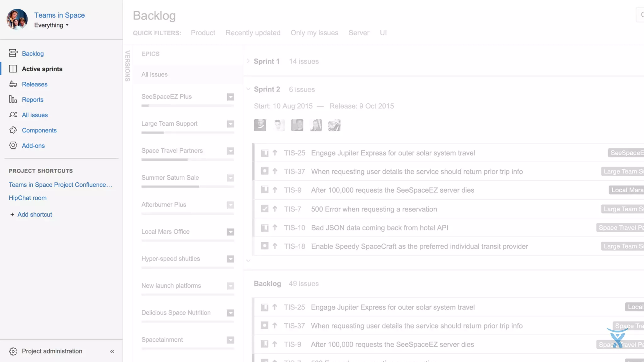Click the Releases ship icon
Image resolution: width=644 pixels, height=362 pixels.
click(x=13, y=84)
